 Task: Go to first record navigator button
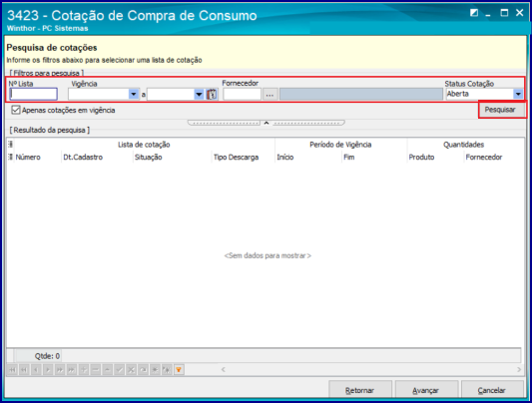point(13,370)
